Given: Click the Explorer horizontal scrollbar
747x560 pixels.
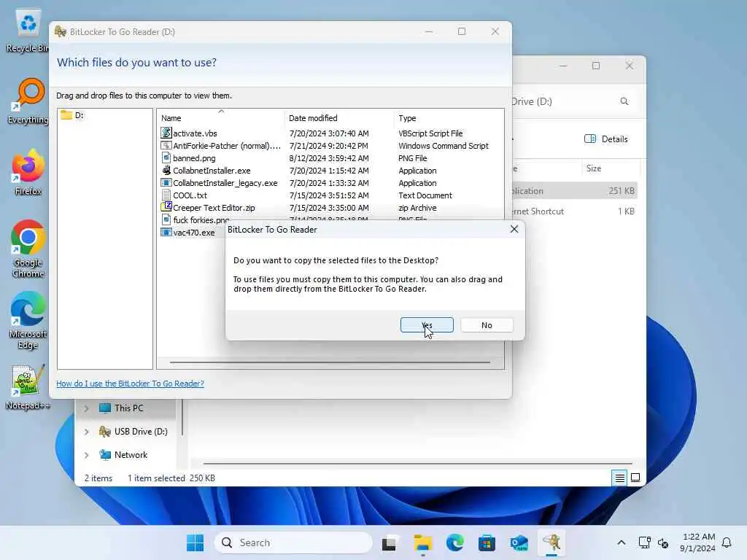Looking at the screenshot, I should pyautogui.click(x=417, y=463).
